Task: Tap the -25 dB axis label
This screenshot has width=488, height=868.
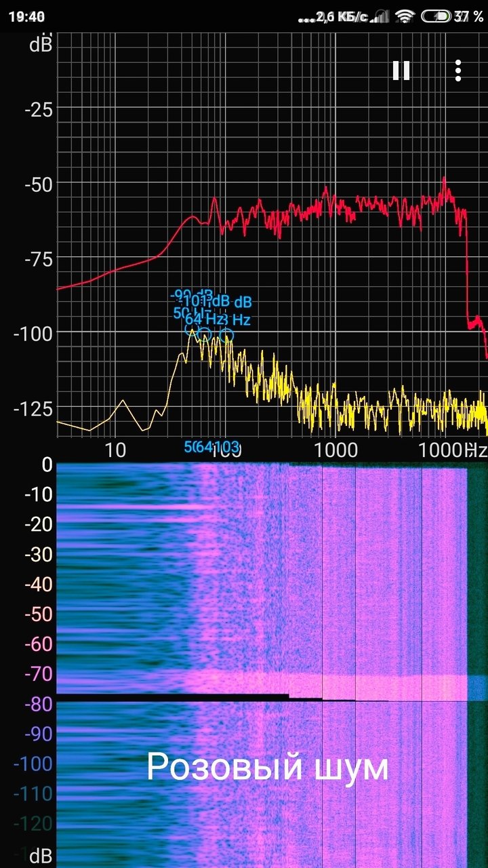Action: click(x=39, y=108)
